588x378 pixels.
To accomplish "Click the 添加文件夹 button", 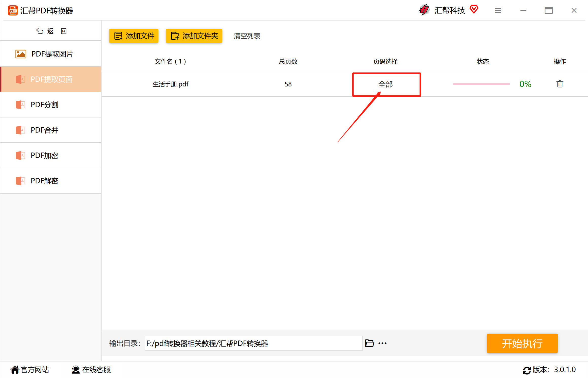I will (194, 36).
